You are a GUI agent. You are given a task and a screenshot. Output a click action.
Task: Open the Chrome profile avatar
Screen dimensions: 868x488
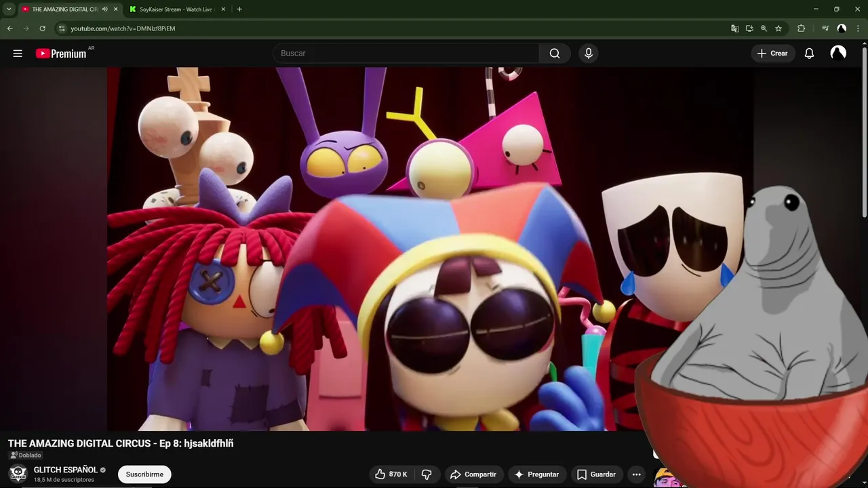click(x=842, y=28)
